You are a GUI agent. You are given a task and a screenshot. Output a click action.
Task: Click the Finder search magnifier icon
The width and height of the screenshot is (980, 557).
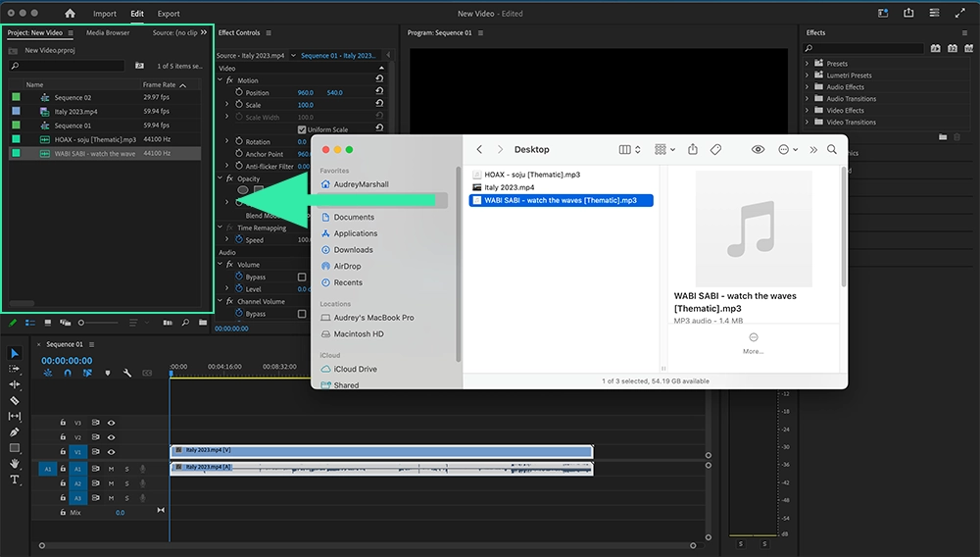(832, 149)
